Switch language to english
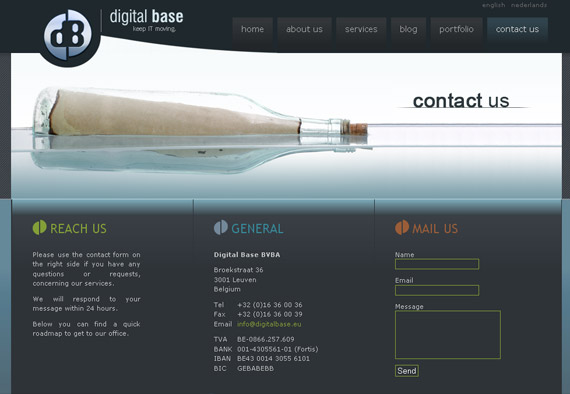 [493, 5]
